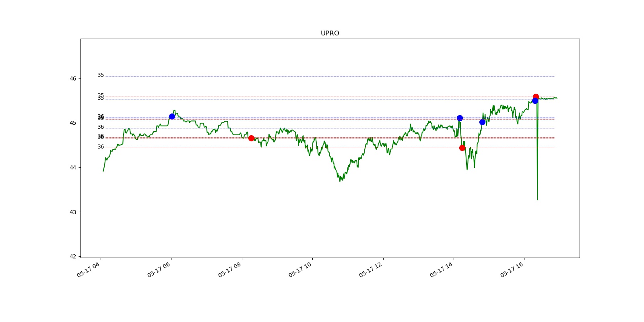
Task: Pick the red marker near 44.4 after 14:00
Action: [462, 148]
